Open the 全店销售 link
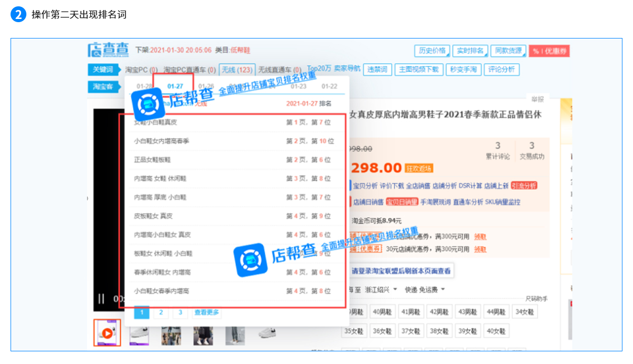The image size is (633, 364). (x=418, y=186)
